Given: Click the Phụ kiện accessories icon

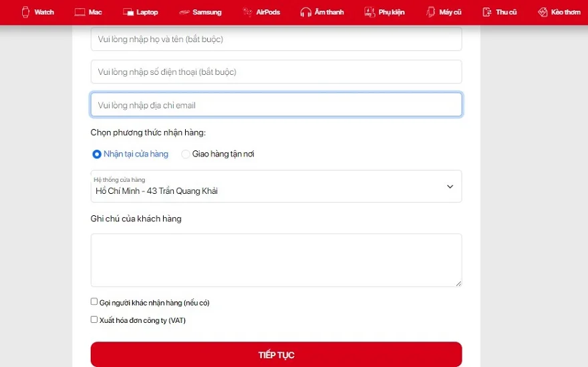Looking at the screenshot, I should point(370,12).
